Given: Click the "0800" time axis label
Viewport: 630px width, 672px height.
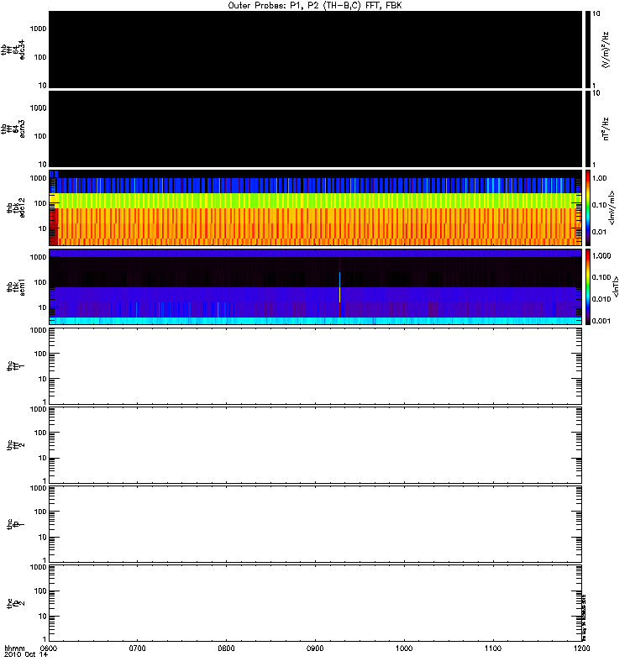Looking at the screenshot, I should (226, 648).
